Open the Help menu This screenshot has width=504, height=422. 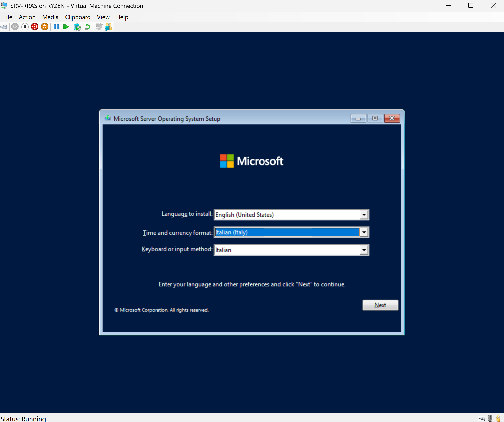tap(122, 17)
